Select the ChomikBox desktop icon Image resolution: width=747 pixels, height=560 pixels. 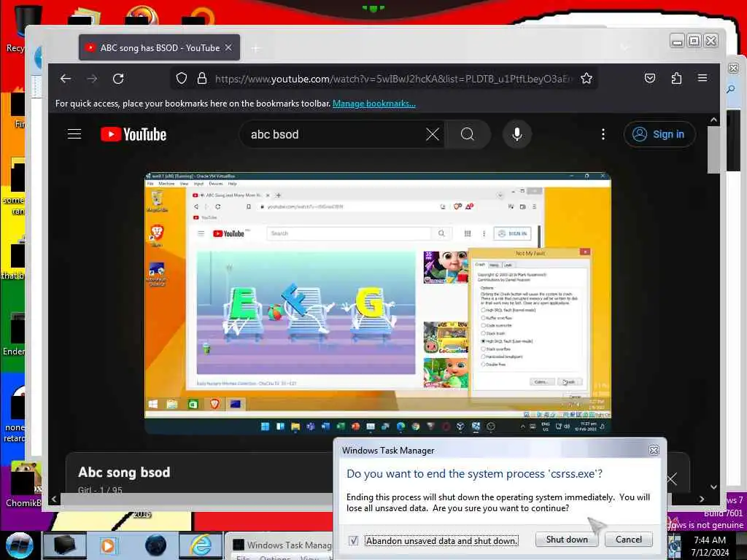click(x=23, y=483)
